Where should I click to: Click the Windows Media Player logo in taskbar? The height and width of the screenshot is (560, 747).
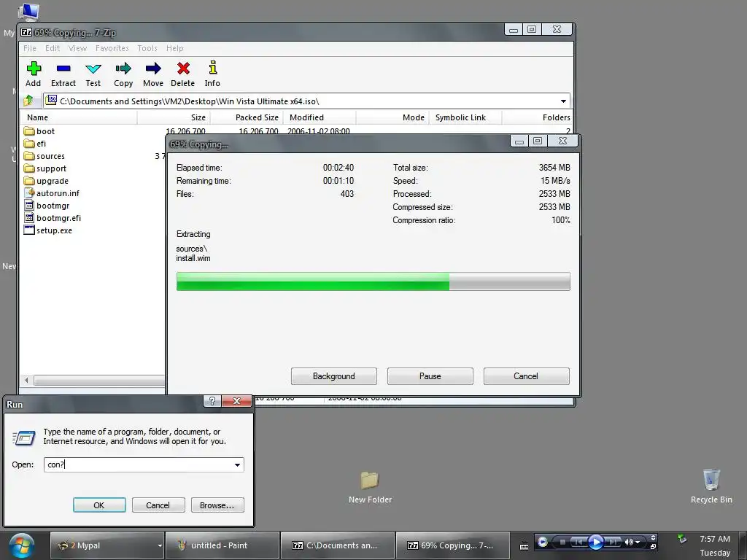click(x=542, y=542)
